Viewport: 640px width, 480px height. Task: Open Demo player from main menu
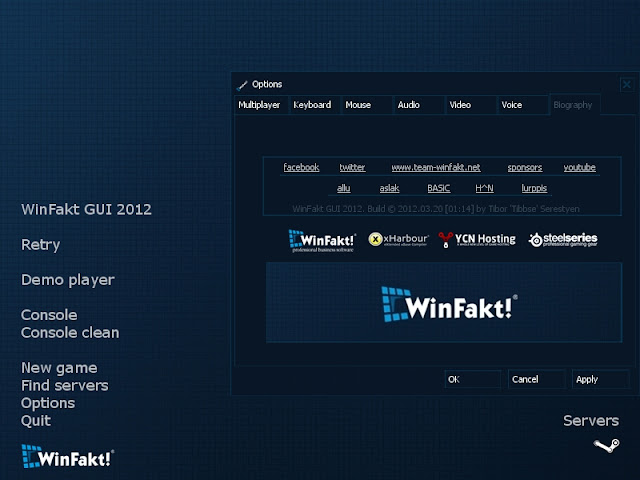tap(68, 280)
